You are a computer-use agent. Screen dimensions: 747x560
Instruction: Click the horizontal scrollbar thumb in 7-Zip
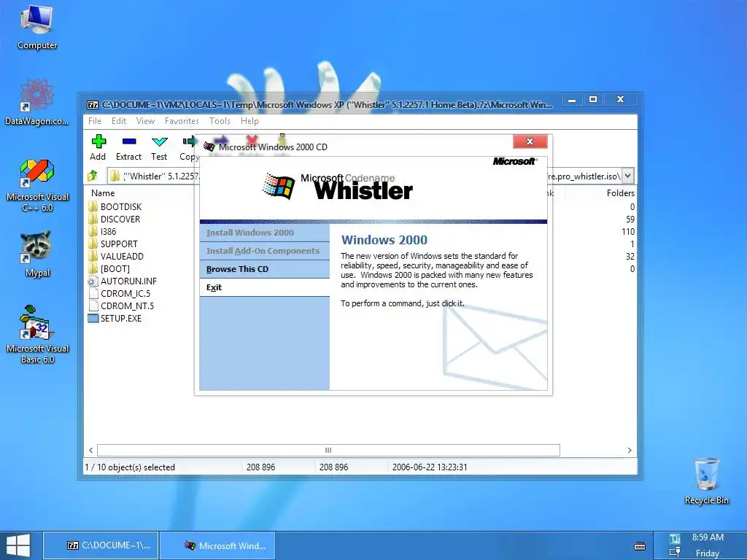(x=328, y=450)
